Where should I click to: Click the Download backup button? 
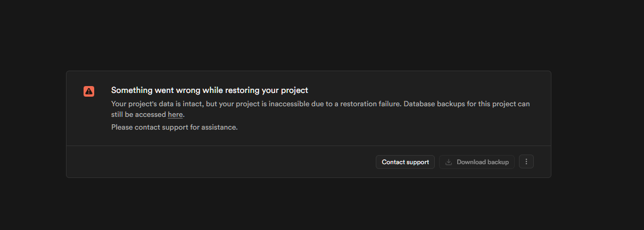click(477, 162)
